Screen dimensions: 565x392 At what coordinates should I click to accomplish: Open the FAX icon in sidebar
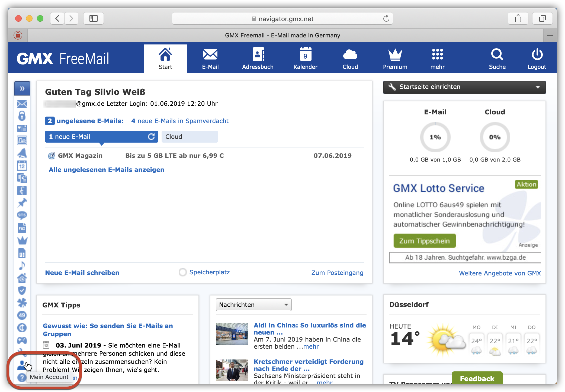point(22,228)
